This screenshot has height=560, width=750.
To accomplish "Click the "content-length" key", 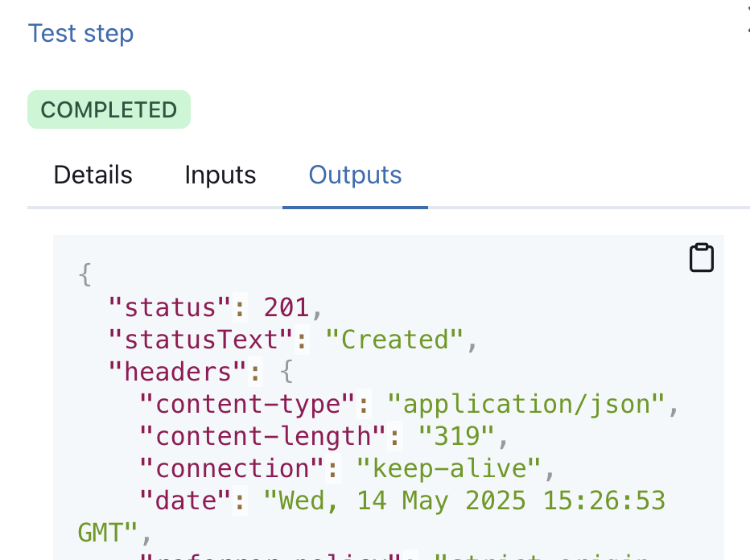I will [x=262, y=436].
